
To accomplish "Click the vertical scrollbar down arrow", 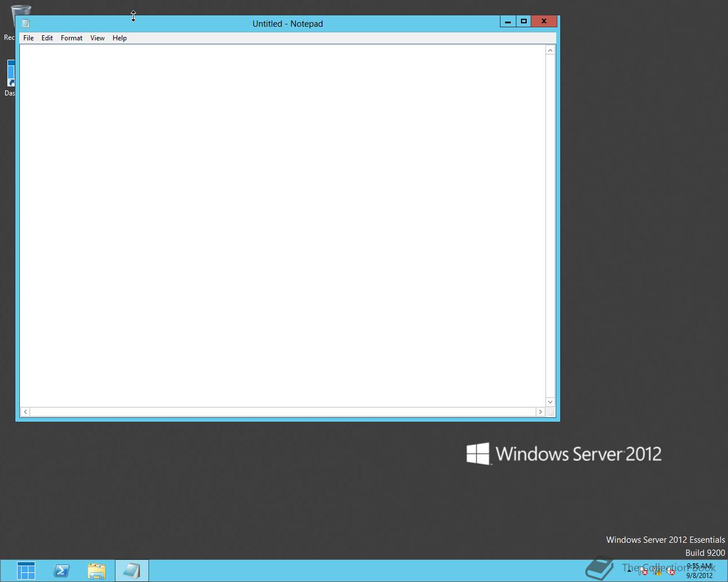I will 550,402.
